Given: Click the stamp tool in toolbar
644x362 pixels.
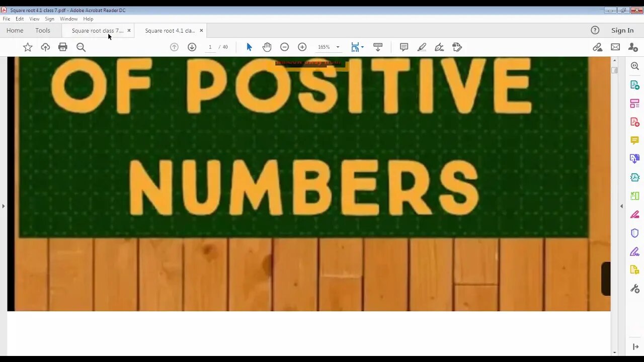Looking at the screenshot, I should [457, 47].
